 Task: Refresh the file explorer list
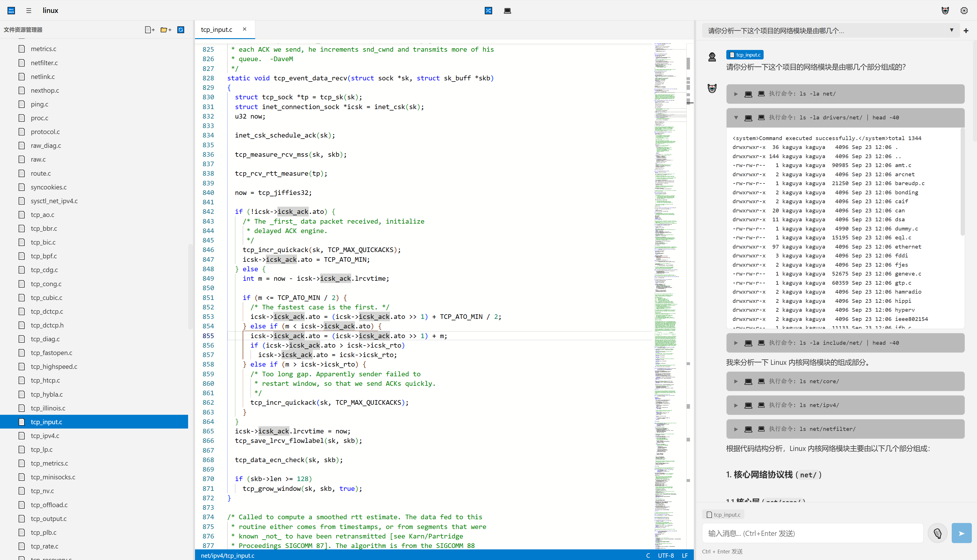point(180,30)
